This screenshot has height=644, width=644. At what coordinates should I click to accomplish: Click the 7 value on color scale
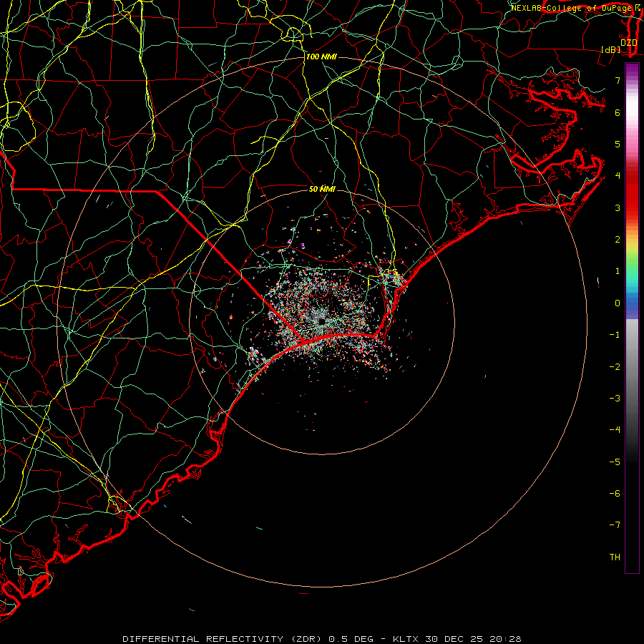tap(618, 80)
